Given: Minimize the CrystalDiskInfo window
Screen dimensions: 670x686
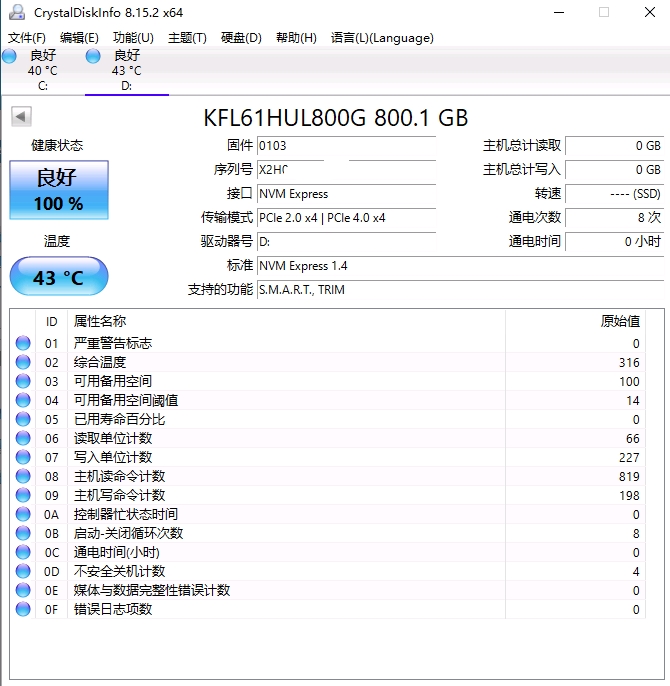Looking at the screenshot, I should (559, 12).
